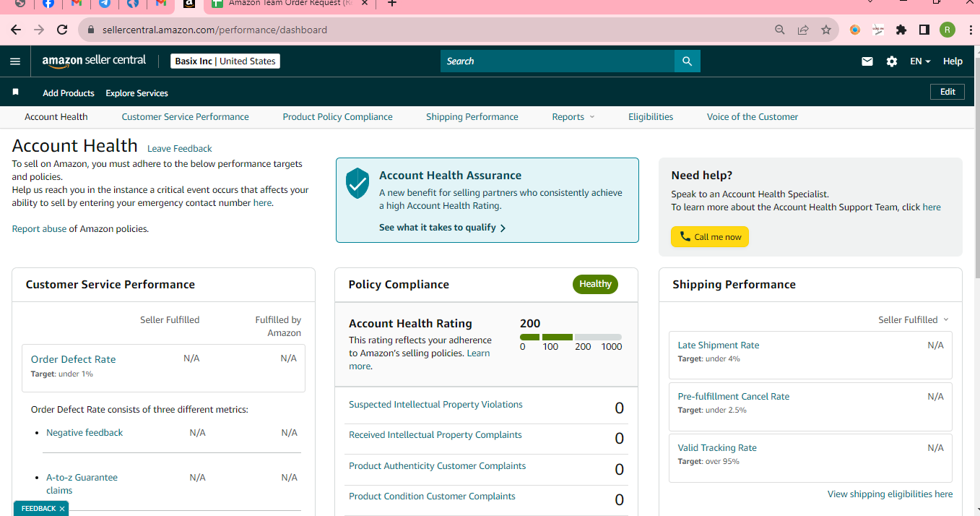Click the share page icon
980x516 pixels.
(802, 30)
